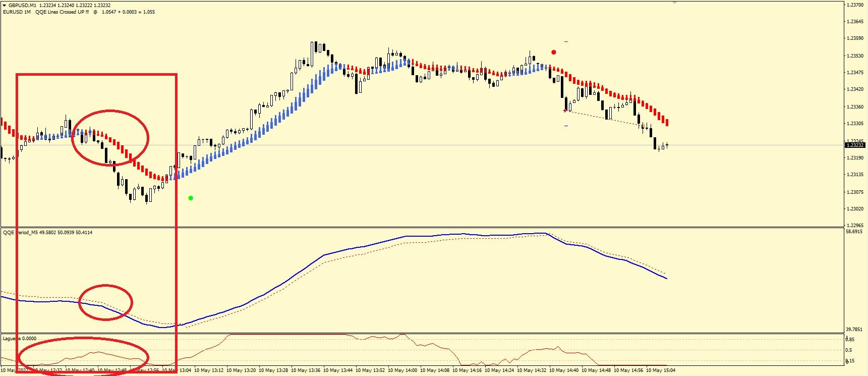Click price axis value 1.23475
868x376 pixels.
pyautogui.click(x=855, y=73)
